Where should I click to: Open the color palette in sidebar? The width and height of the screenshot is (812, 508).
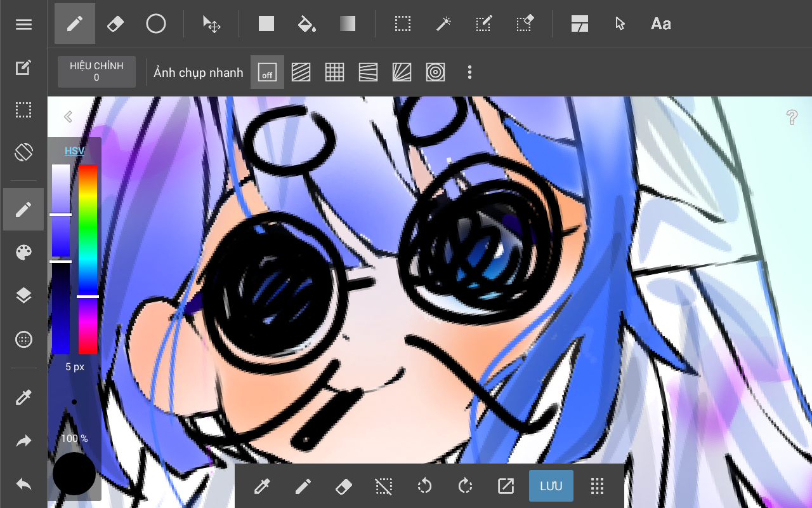pos(23,253)
